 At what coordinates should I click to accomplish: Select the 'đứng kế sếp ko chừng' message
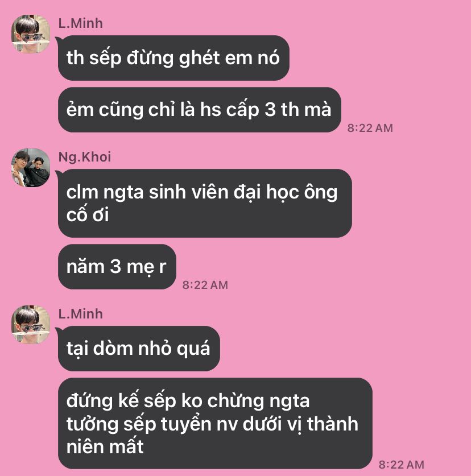click(x=215, y=423)
